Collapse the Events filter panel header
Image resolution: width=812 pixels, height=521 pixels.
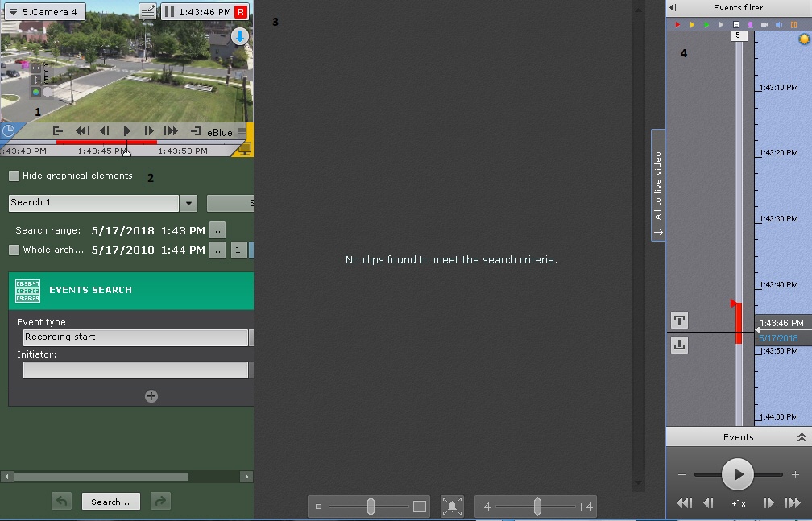(x=673, y=7)
